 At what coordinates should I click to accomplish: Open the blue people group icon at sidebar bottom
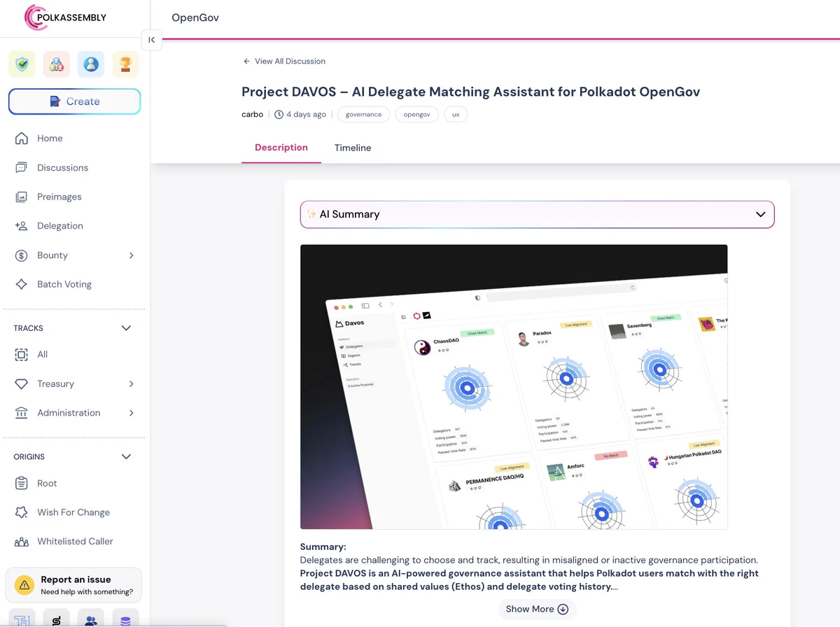(91, 619)
